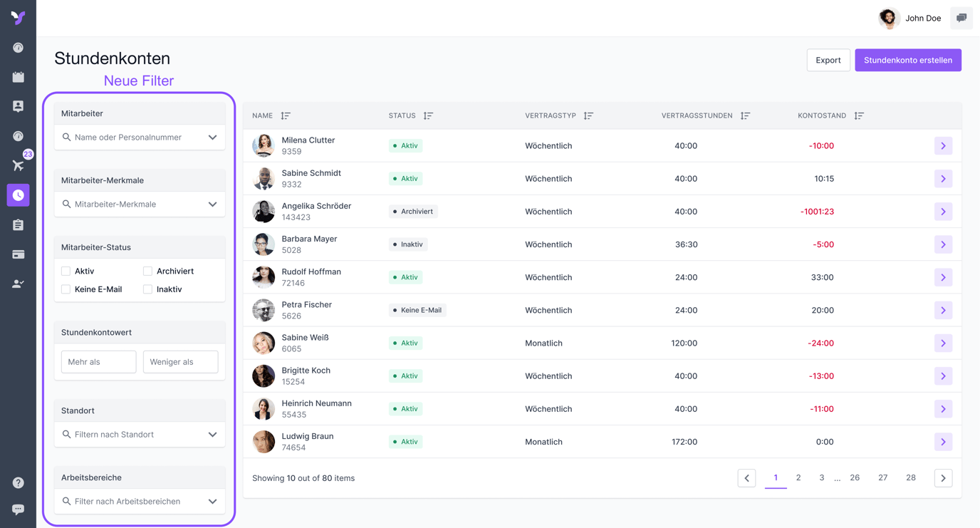Click the Export button

[x=828, y=61]
